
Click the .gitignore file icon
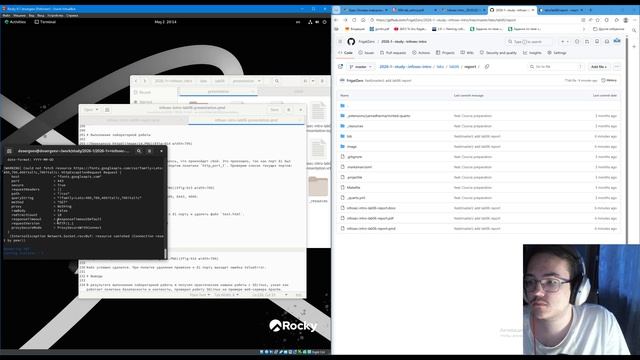[x=342, y=157]
